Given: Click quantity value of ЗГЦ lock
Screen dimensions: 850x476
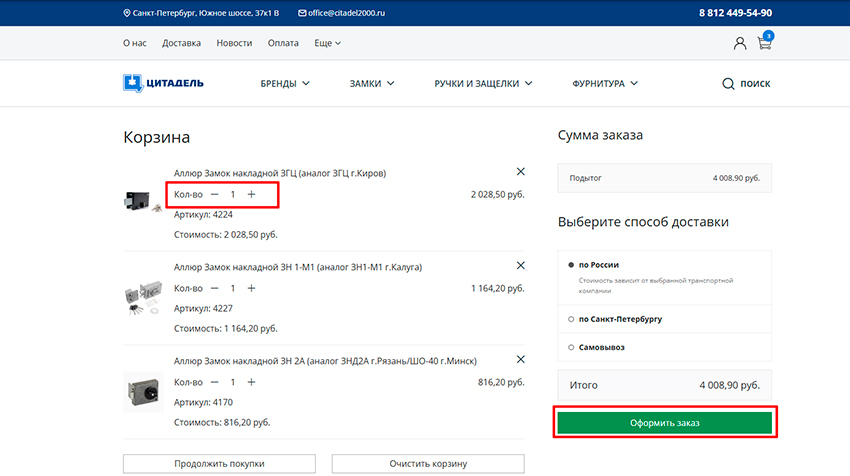Looking at the screenshot, I should coord(233,194).
